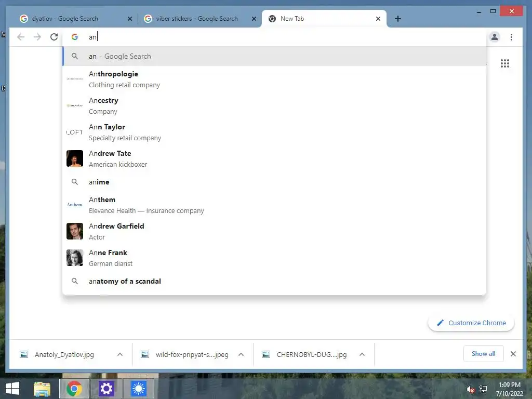Click the muted volume tray icon
Viewport: 532px width, 399px height.
[x=470, y=389]
